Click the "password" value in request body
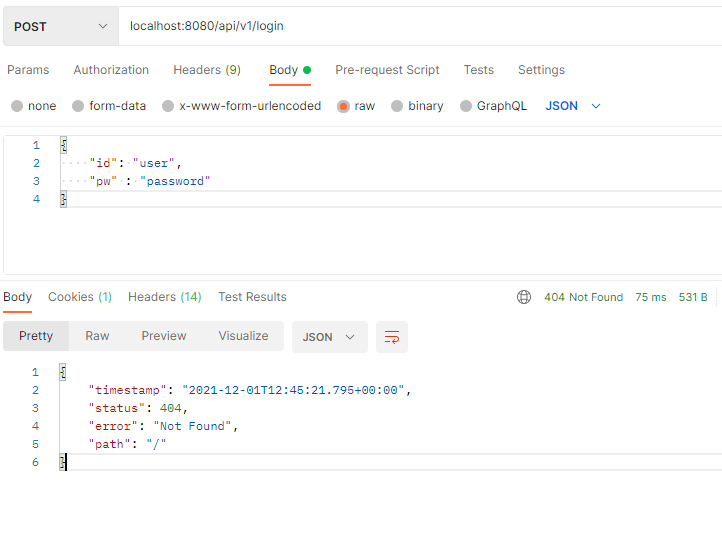 point(175,181)
